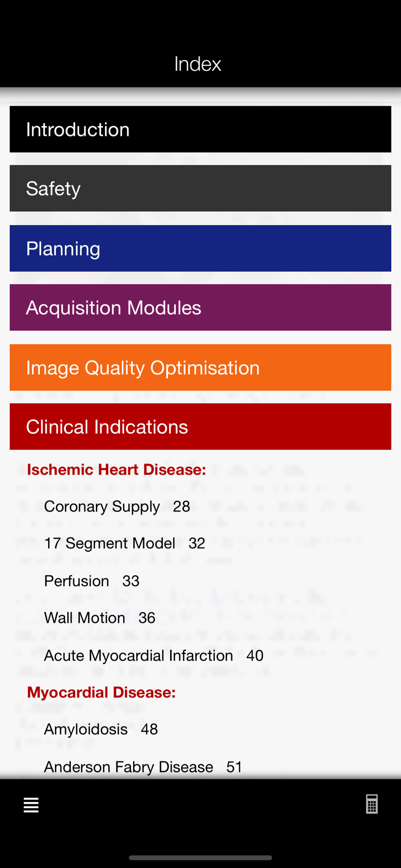401x868 pixels.
Task: Open Wall Motion page 36
Action: [x=100, y=618]
